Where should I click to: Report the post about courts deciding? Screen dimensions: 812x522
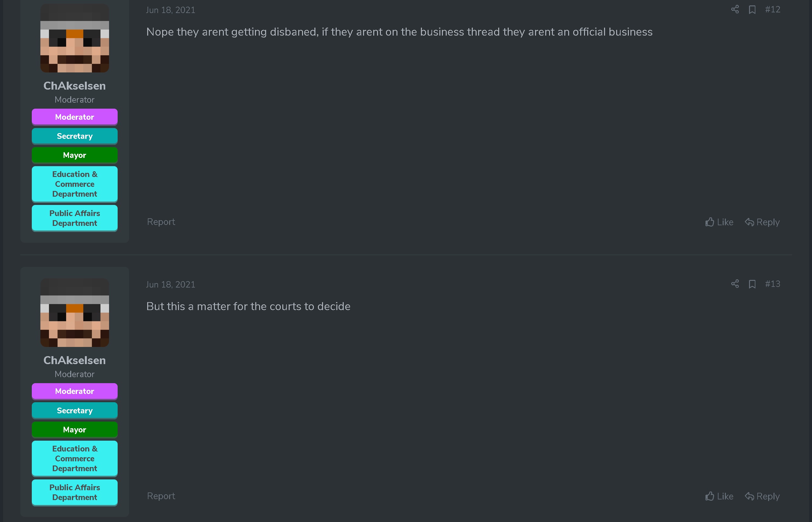pyautogui.click(x=161, y=496)
